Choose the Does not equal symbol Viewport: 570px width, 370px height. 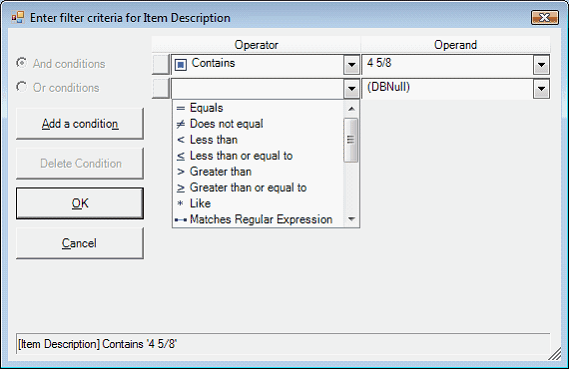click(181, 124)
